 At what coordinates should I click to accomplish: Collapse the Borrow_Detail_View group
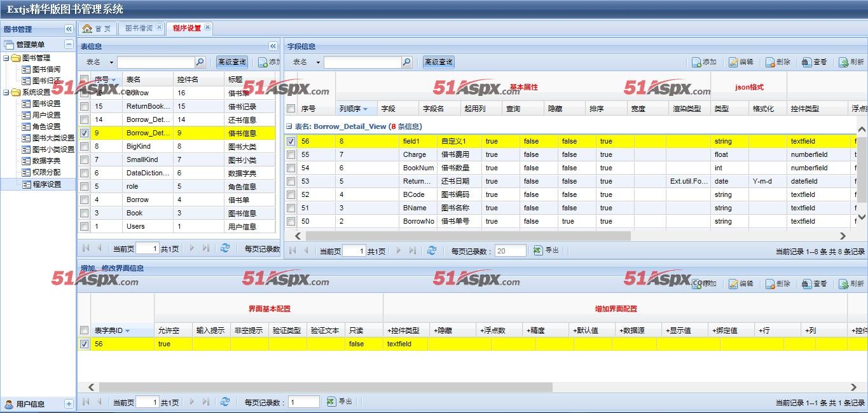click(290, 126)
